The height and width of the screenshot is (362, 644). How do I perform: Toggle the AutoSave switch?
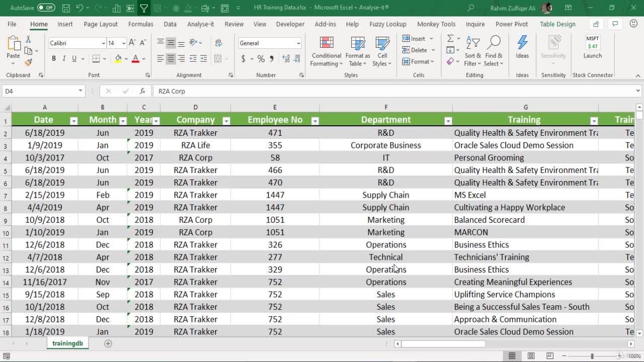pos(46,8)
